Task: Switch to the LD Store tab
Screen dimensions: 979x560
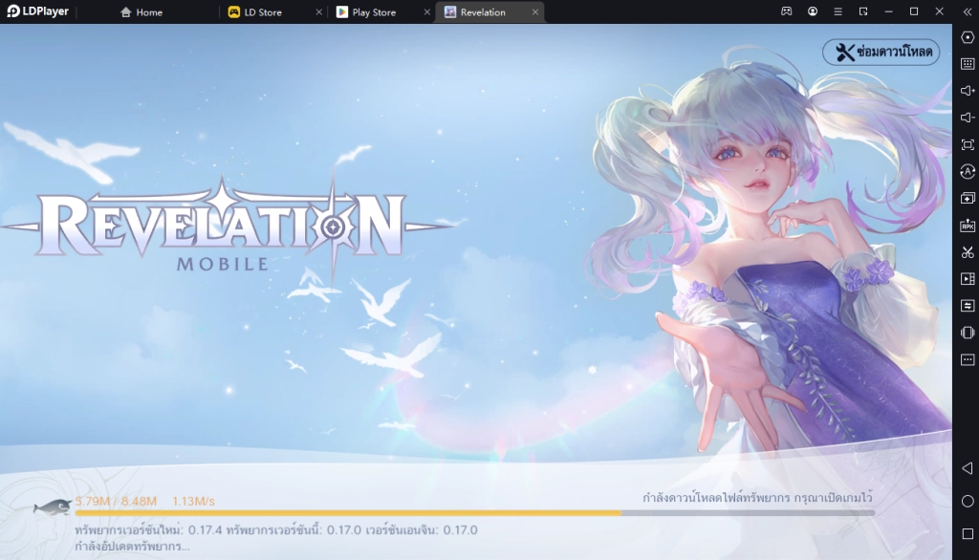Action: pos(254,11)
